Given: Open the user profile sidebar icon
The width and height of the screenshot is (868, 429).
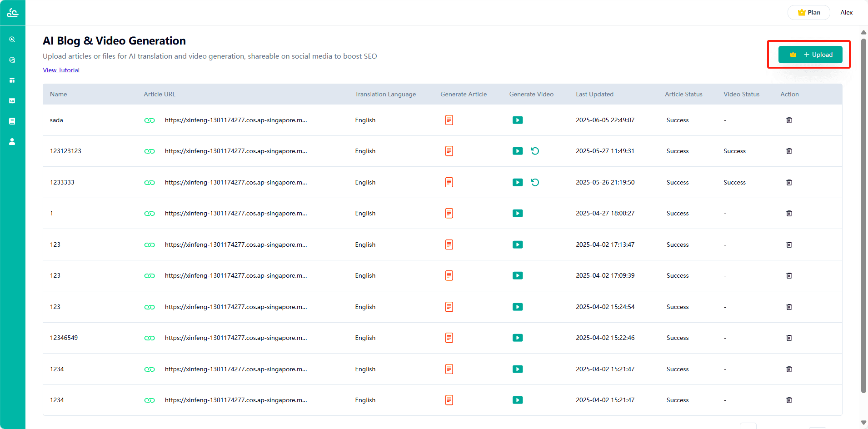Looking at the screenshot, I should pyautogui.click(x=12, y=141).
